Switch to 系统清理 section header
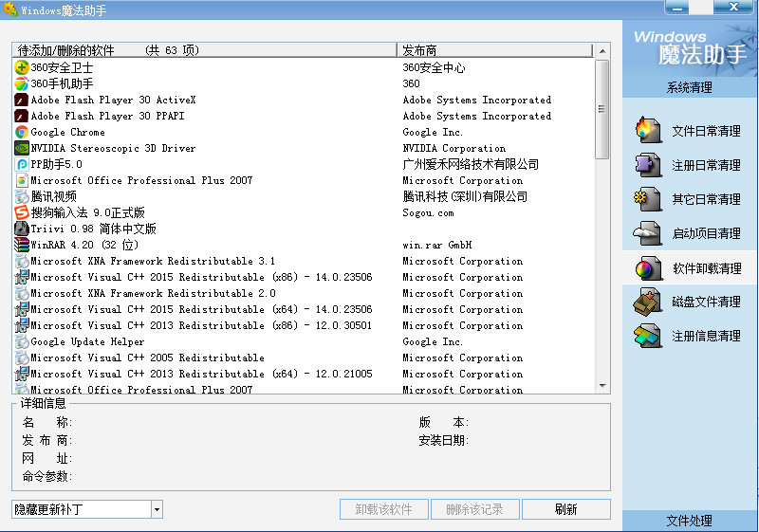The height and width of the screenshot is (532, 759). [690, 87]
